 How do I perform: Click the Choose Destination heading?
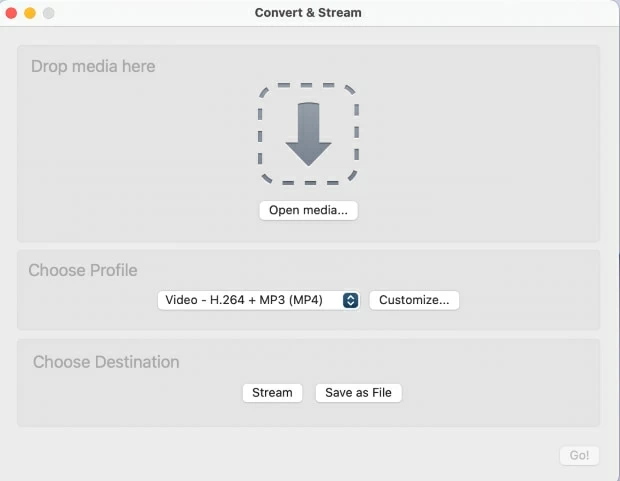106,362
